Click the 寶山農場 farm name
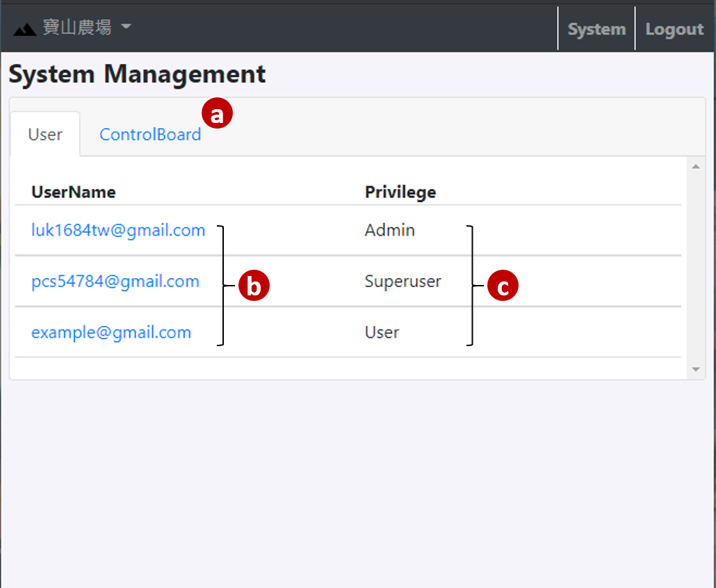The width and height of the screenshot is (716, 588). [77, 27]
